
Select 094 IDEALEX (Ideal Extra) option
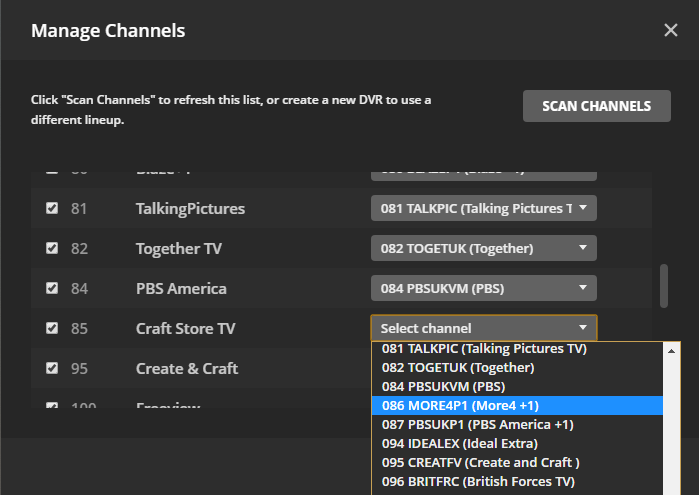517,444
